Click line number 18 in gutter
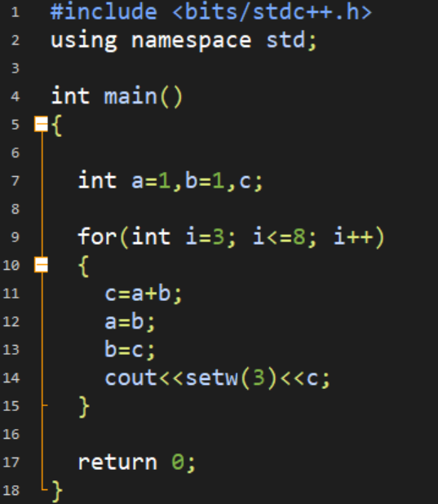The height and width of the screenshot is (504, 438). [x=11, y=490]
